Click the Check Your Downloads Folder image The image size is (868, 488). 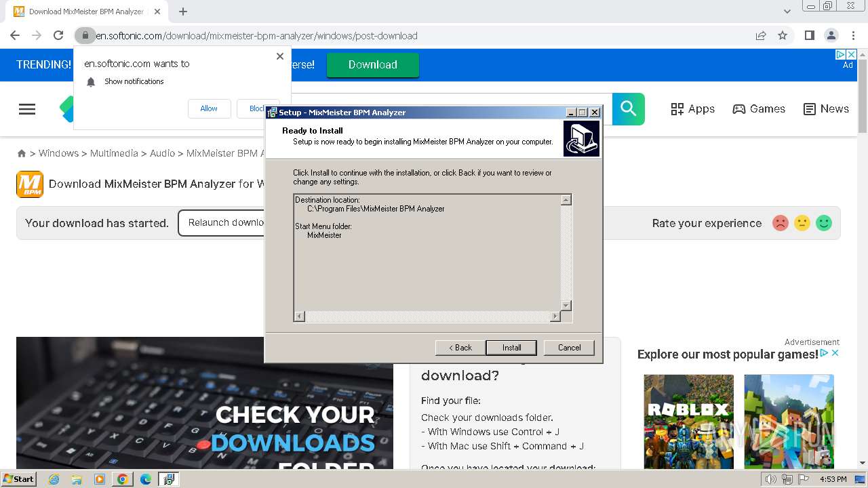205,402
